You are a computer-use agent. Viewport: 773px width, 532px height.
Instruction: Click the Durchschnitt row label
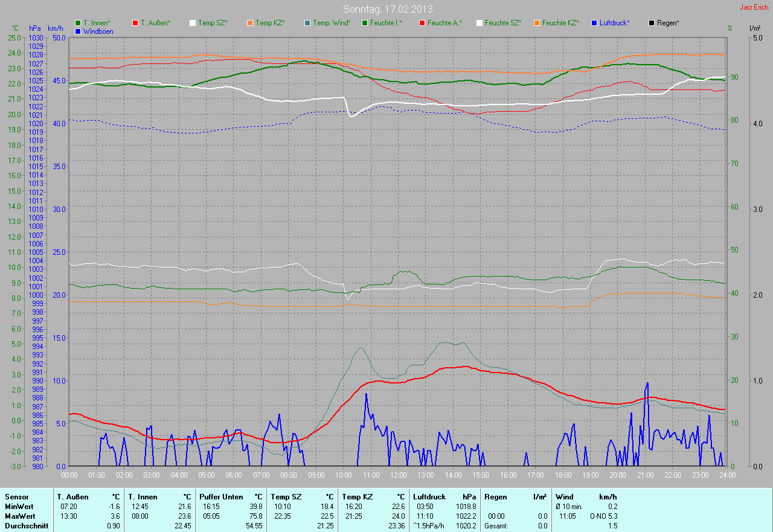pos(25,526)
